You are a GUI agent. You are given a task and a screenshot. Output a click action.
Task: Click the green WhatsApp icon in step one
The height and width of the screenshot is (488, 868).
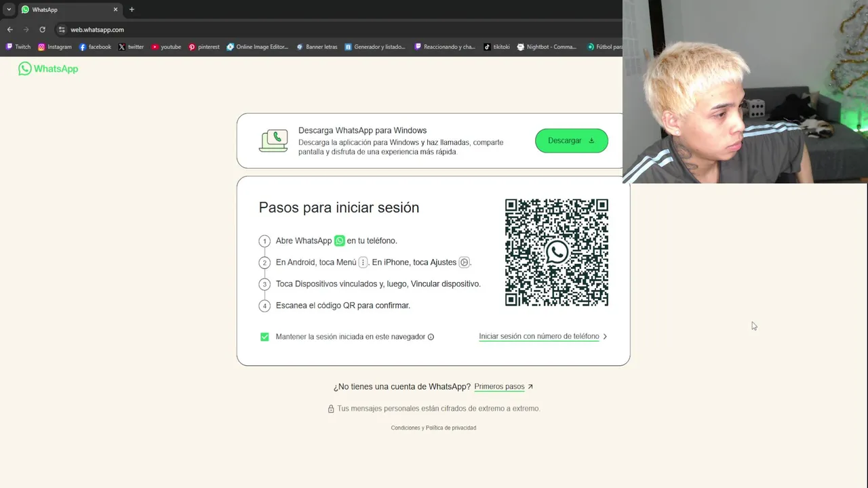340,241
